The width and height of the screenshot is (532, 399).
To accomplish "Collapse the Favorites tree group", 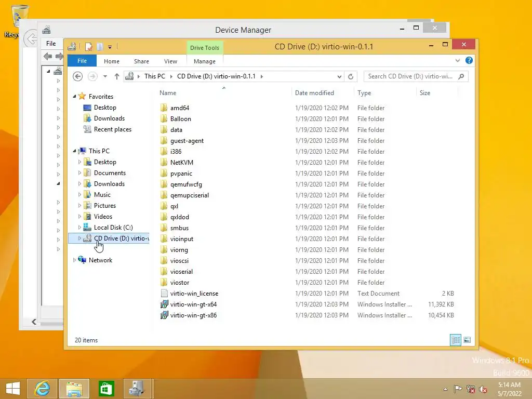I will tap(74, 97).
